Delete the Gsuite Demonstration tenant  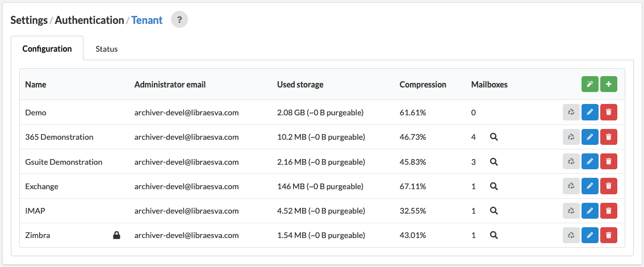609,161
